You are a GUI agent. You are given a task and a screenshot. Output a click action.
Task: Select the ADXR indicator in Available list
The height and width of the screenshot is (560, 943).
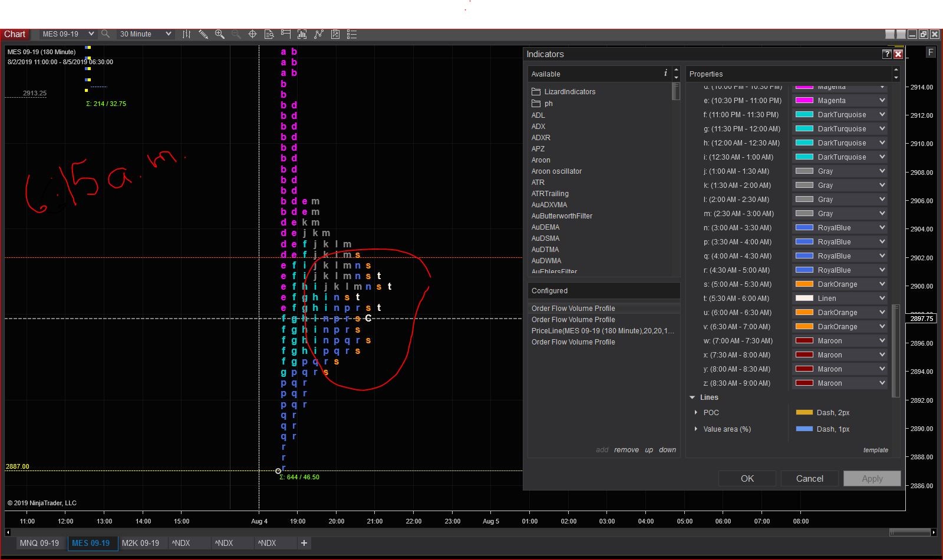click(x=540, y=138)
